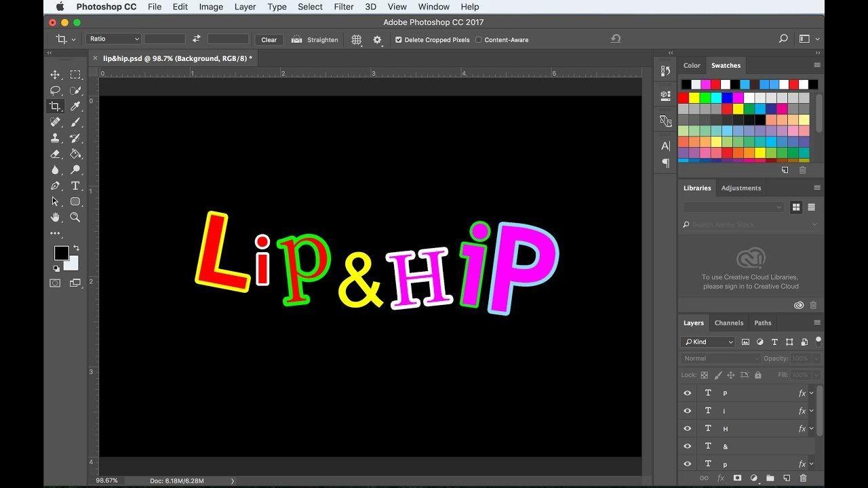Open the Ratio crop preset dropdown
This screenshot has width=868, height=488.
(x=113, y=39)
